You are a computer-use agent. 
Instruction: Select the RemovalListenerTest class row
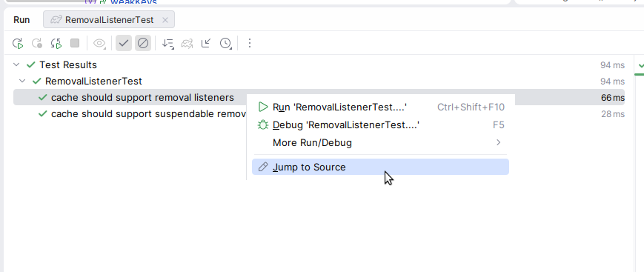[x=319, y=82]
